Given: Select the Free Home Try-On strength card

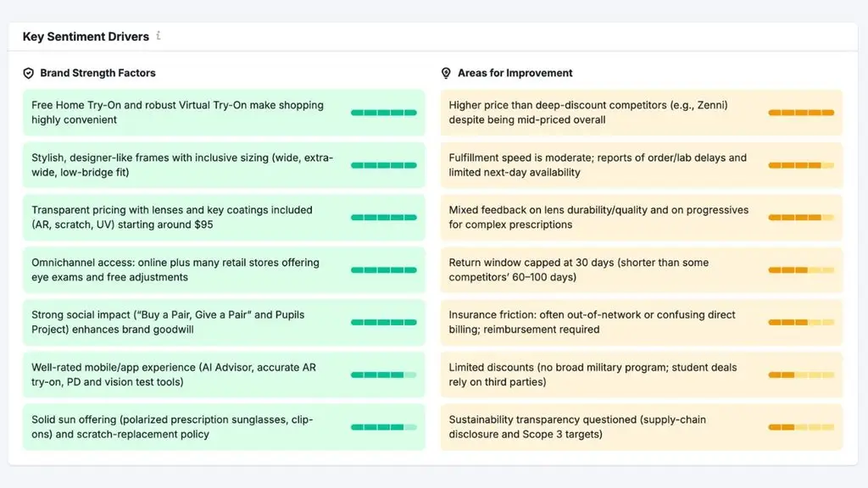Looking at the screenshot, I should click(224, 113).
